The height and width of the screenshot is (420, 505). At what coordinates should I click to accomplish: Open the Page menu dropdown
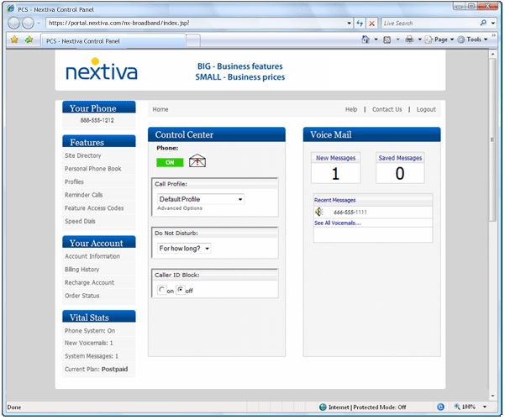tap(439, 39)
